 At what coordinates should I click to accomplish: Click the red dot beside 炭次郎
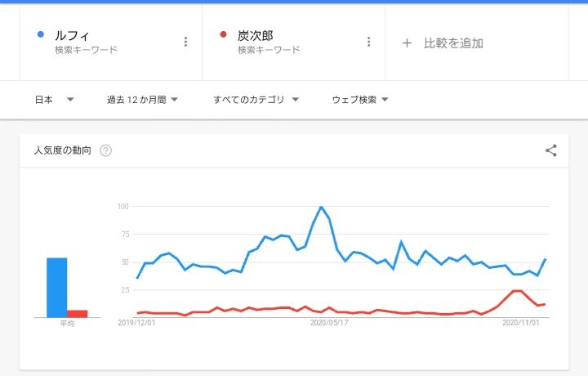[224, 34]
